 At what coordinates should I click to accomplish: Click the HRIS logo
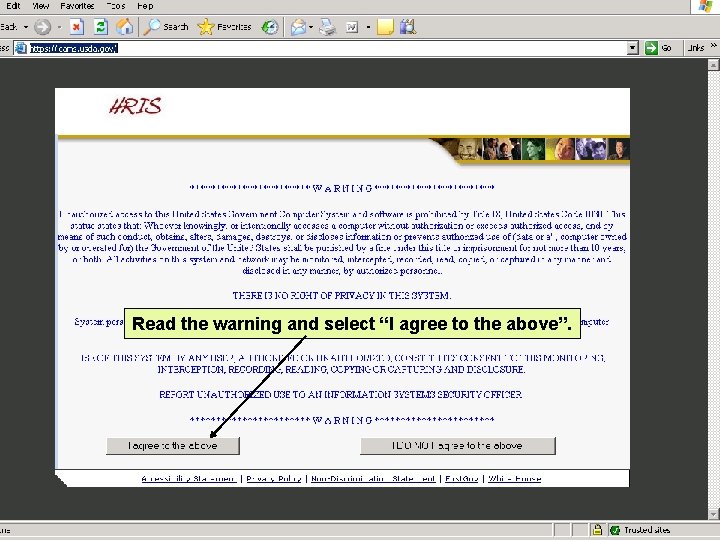point(135,106)
